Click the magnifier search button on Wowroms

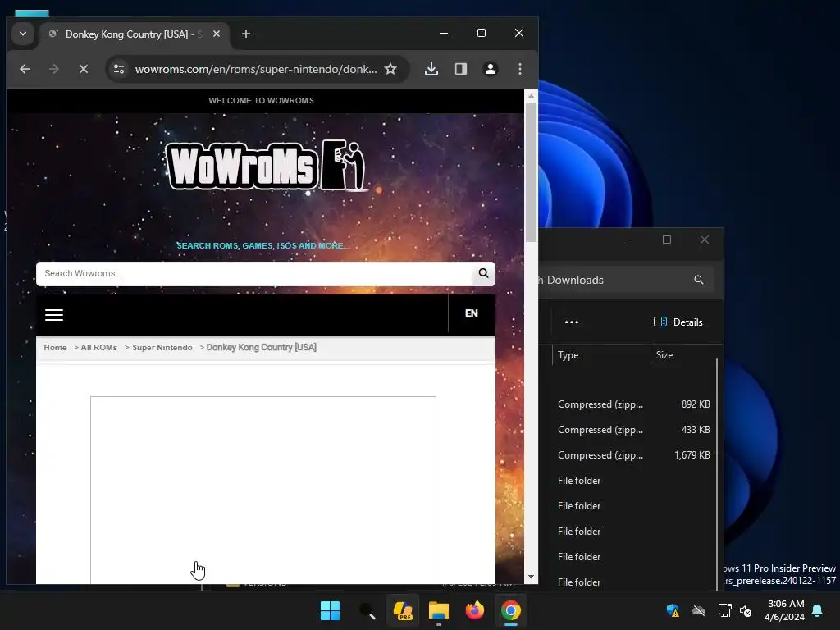[x=483, y=273]
